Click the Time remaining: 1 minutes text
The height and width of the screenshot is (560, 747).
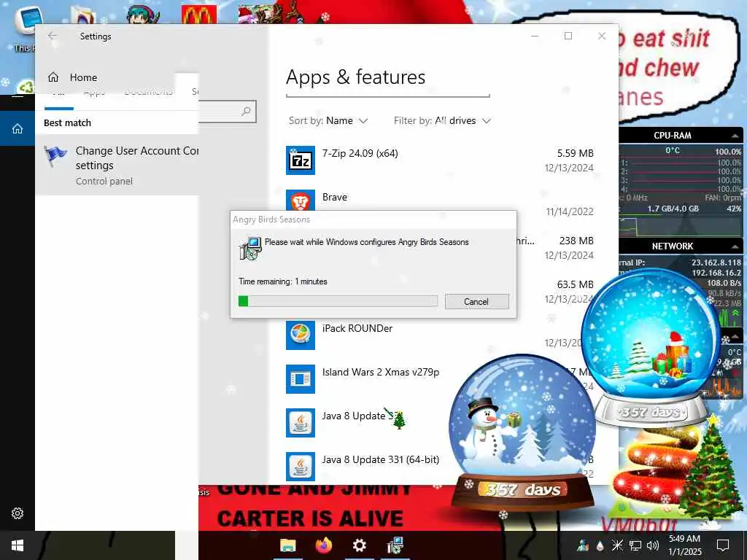[283, 281]
